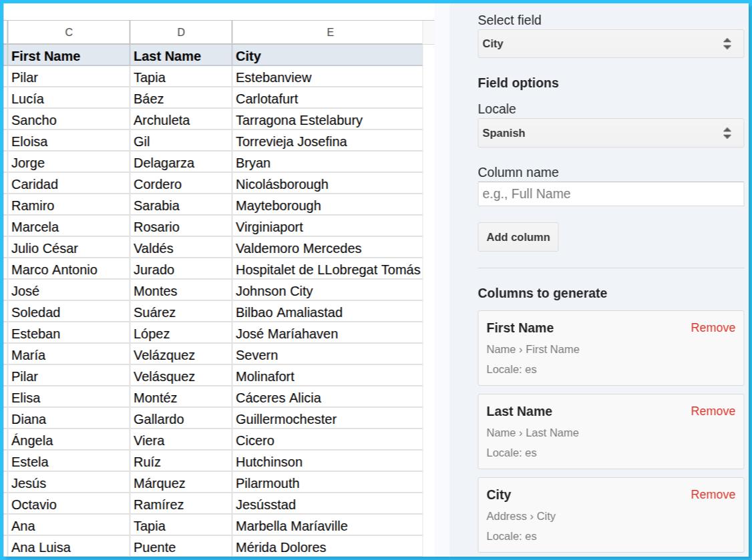This screenshot has width=752, height=560.
Task: Remove the First Name generated column
Action: pos(713,328)
